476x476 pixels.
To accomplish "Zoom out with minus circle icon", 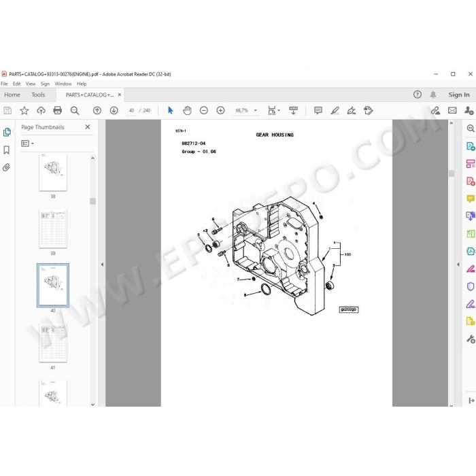I will 204,110.
